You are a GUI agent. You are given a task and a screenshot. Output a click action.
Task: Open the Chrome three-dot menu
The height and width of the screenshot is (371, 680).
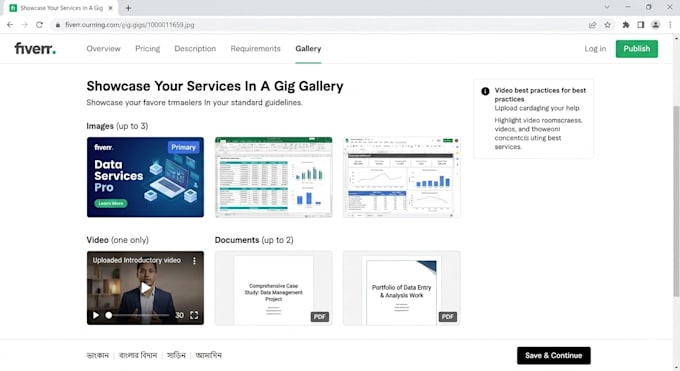(670, 25)
